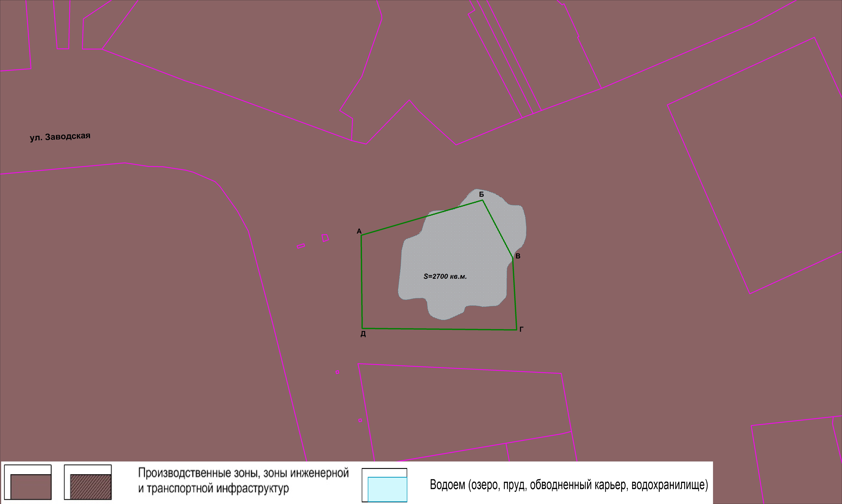Click vertex point Д of green polygon
Viewport: 842px width, 504px height.
[362, 328]
